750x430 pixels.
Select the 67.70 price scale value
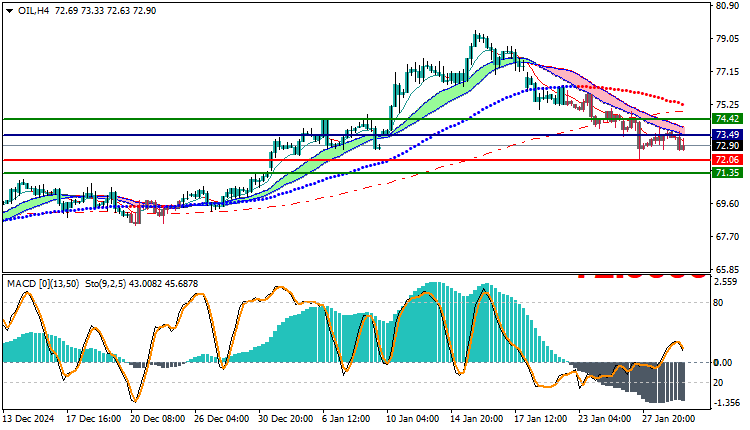pos(727,237)
